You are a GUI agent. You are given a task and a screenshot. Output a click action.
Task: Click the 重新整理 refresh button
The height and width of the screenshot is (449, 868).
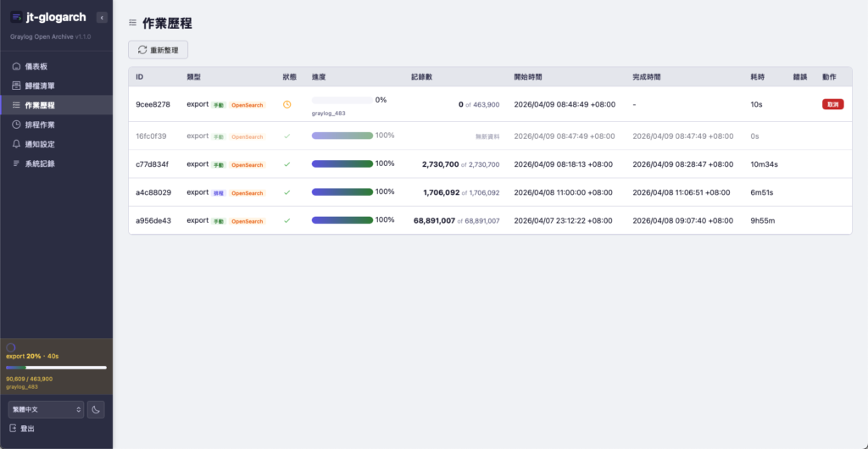(x=159, y=50)
